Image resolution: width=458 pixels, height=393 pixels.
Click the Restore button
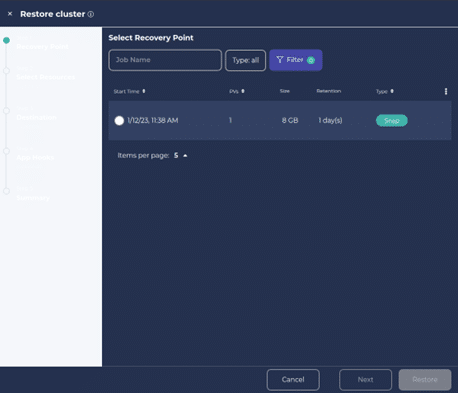click(x=425, y=380)
